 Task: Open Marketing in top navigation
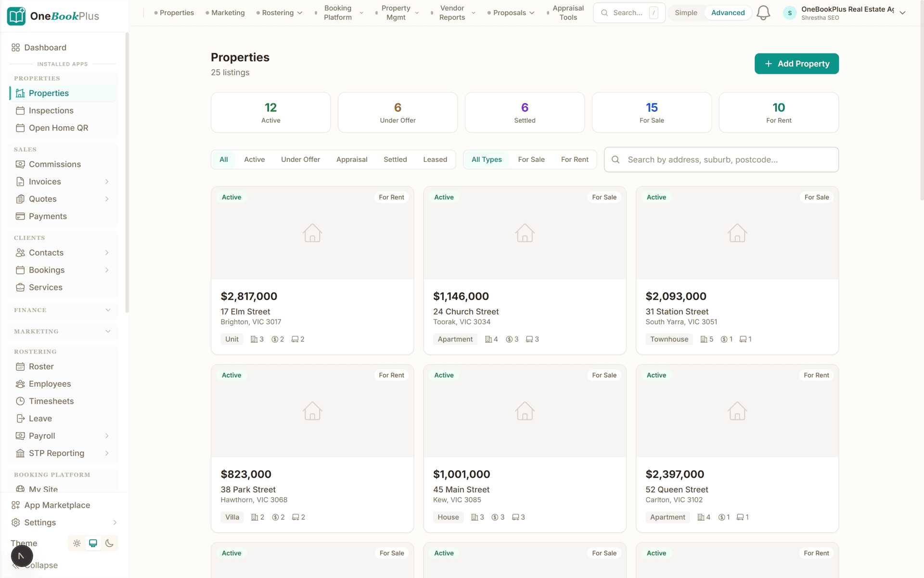click(x=225, y=13)
